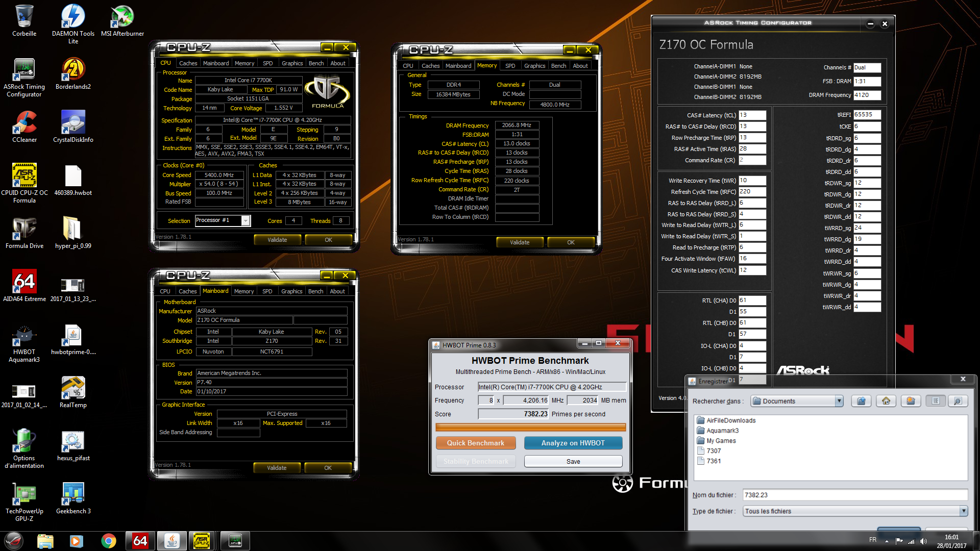Click the CAS# Latency (tCL) value field
Screen dimensions: 980x551
(752, 115)
